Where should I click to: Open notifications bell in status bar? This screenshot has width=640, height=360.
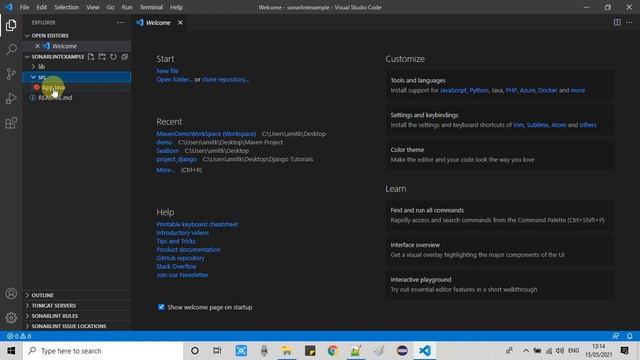click(x=629, y=336)
